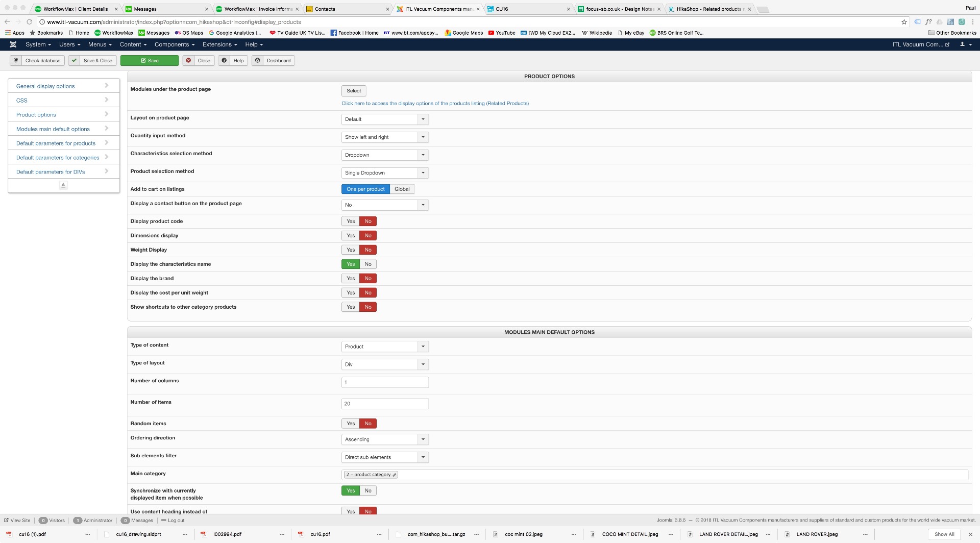Switch to the HikaShop Related products tab
Screen dimensions: 980x543
point(709,9)
